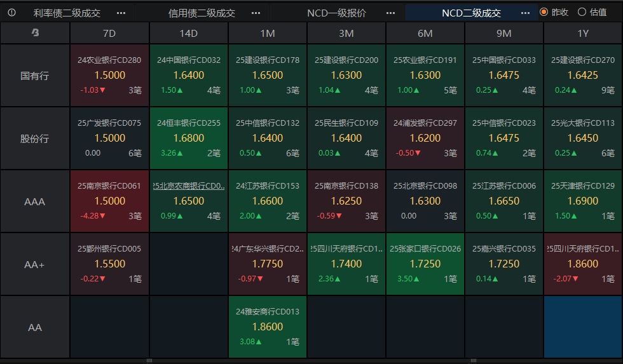
Task: Click the 1.7400 yield of 四川天府银行 3M
Action: click(x=346, y=264)
